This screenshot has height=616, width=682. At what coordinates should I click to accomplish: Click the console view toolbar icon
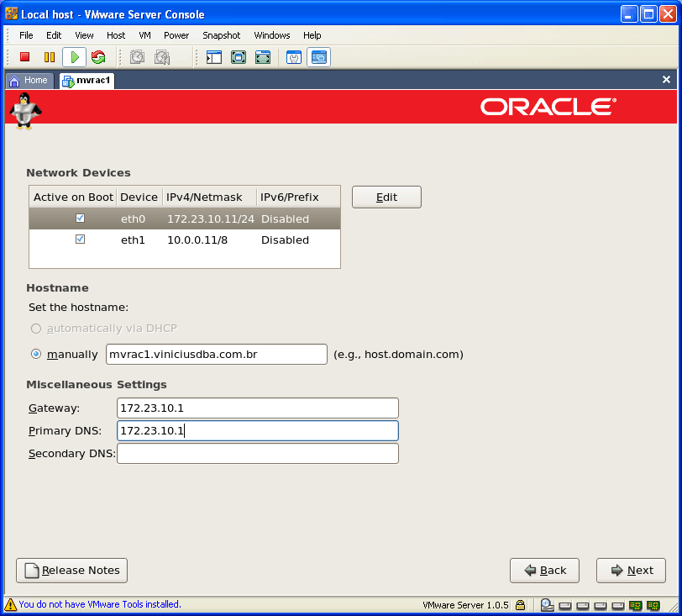coord(319,57)
